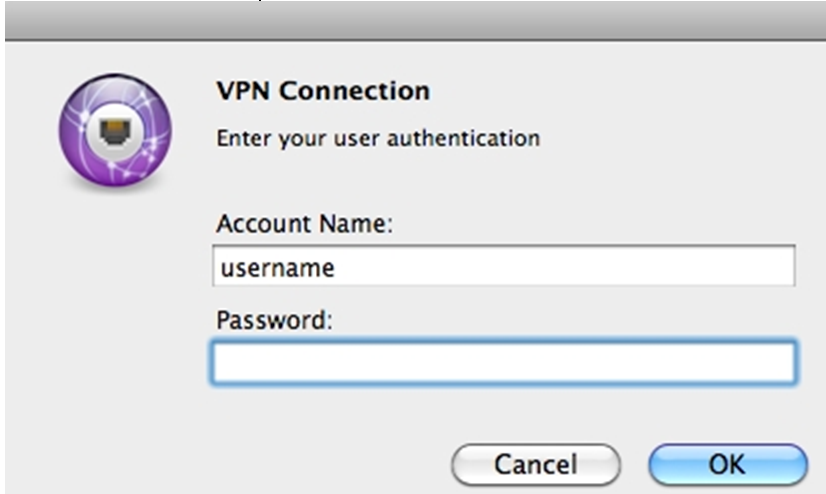Screen dimensions: 826x494
Task: Confirm credentials with the OK button
Action: (727, 465)
